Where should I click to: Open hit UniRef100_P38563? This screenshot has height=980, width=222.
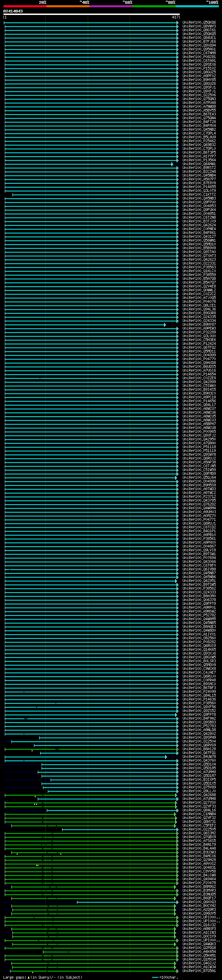click(x=199, y=267)
